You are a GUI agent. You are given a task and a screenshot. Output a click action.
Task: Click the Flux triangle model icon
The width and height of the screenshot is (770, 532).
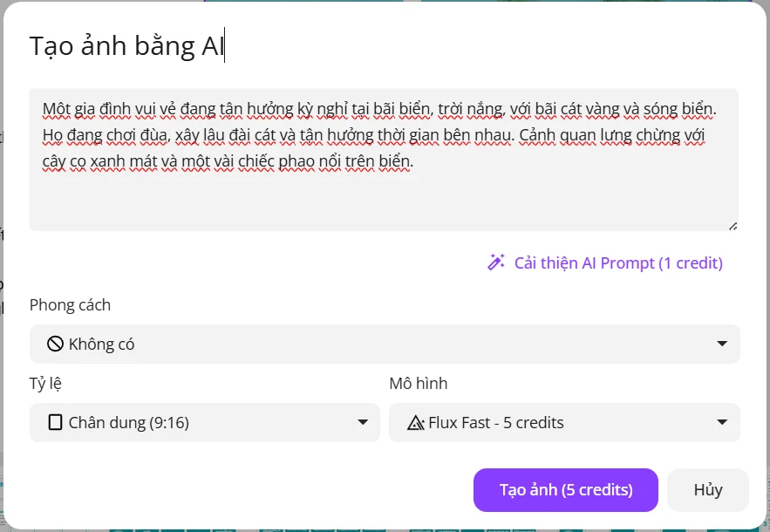tap(415, 422)
